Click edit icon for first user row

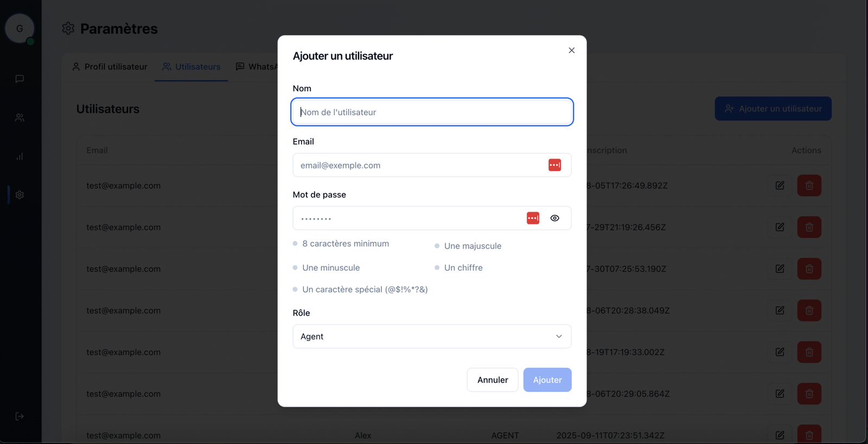pos(780,185)
